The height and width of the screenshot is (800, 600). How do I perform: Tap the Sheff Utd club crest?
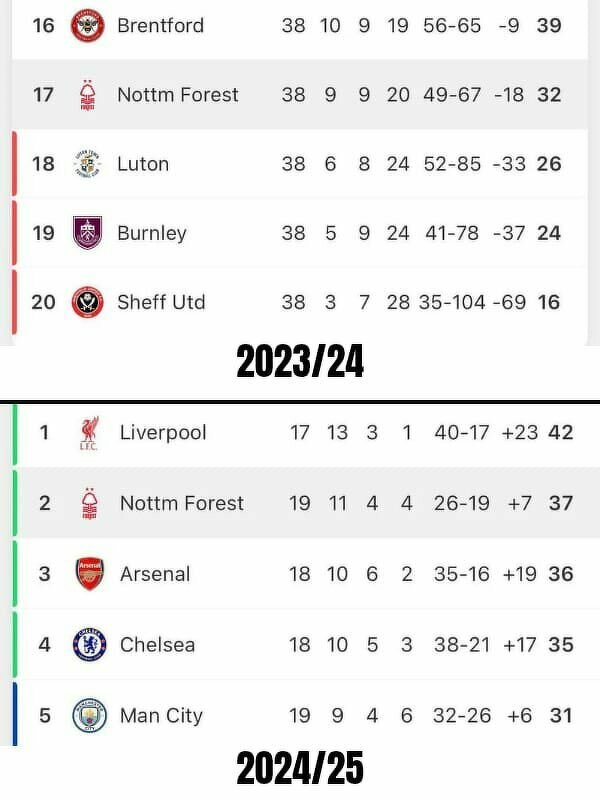88,302
